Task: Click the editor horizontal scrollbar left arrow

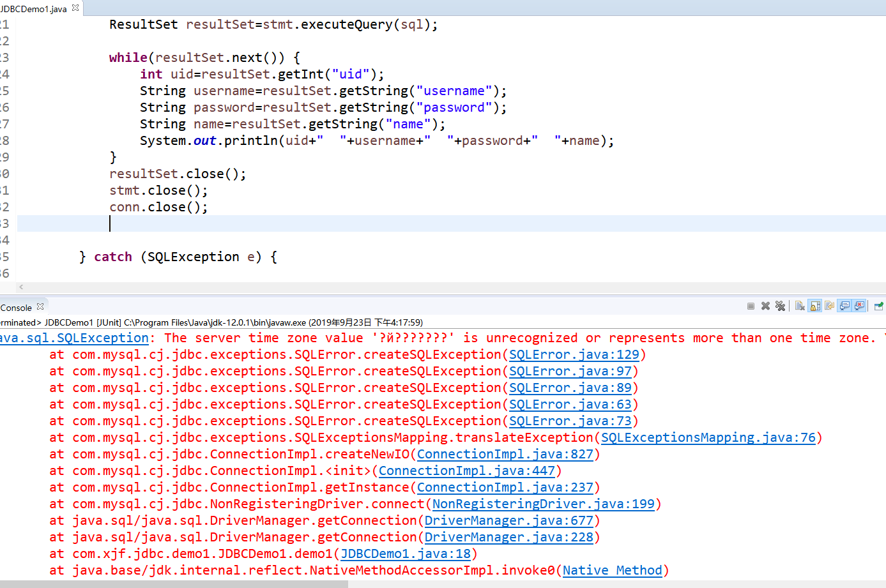Action: (21, 287)
